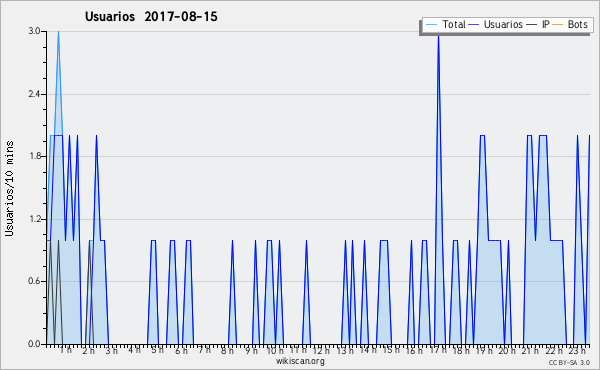
Task: Click the CC BY-SA 3.0 license text
Action: 569,362
